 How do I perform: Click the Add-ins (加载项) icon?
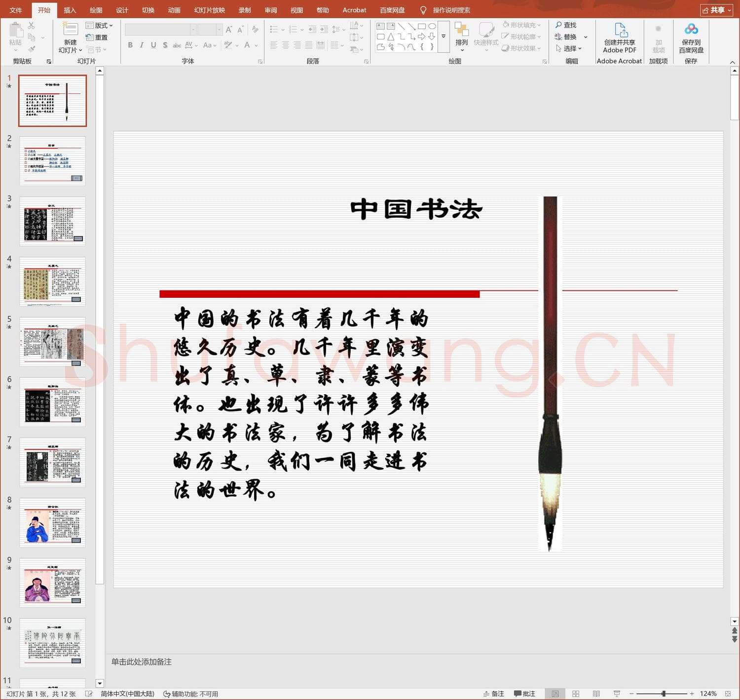click(x=658, y=29)
